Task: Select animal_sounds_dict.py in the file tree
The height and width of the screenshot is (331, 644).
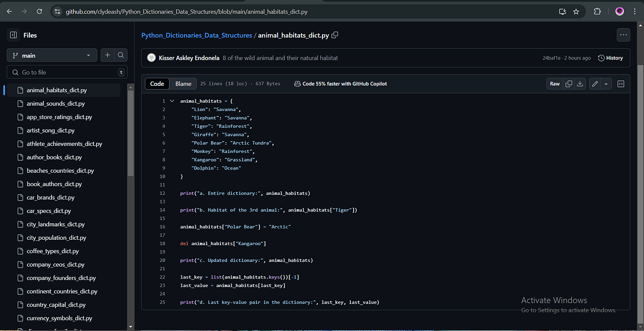Action: [56, 104]
